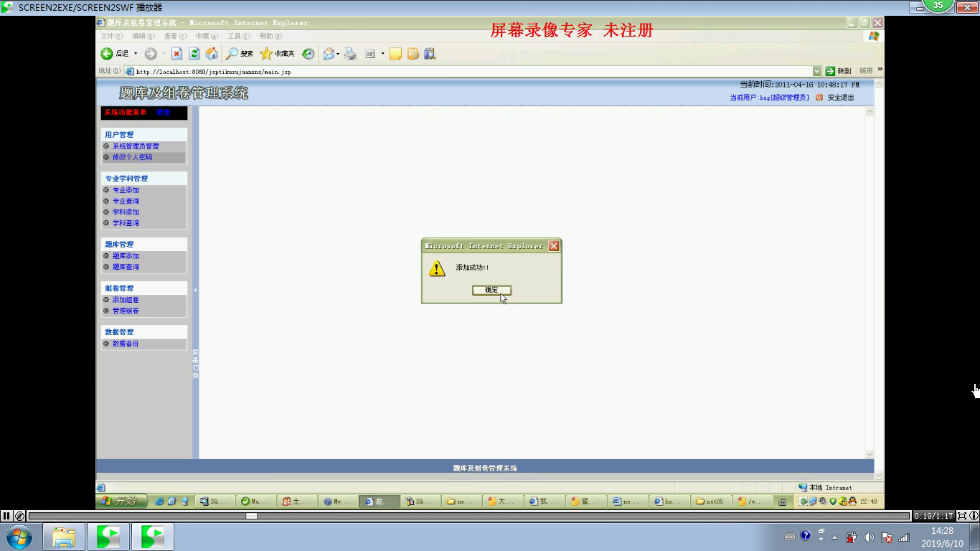Open Mail button dropdown arrow
This screenshot has height=551, width=980.
[338, 54]
